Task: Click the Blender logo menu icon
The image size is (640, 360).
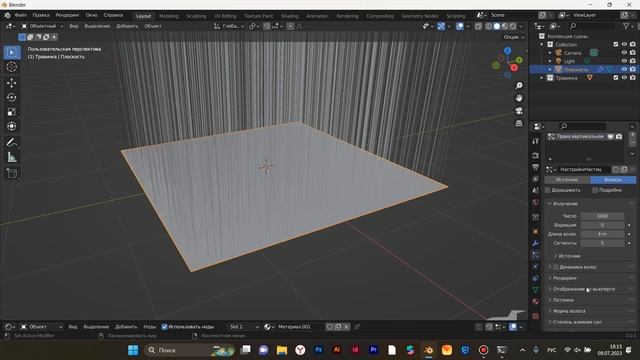Action: coord(7,15)
